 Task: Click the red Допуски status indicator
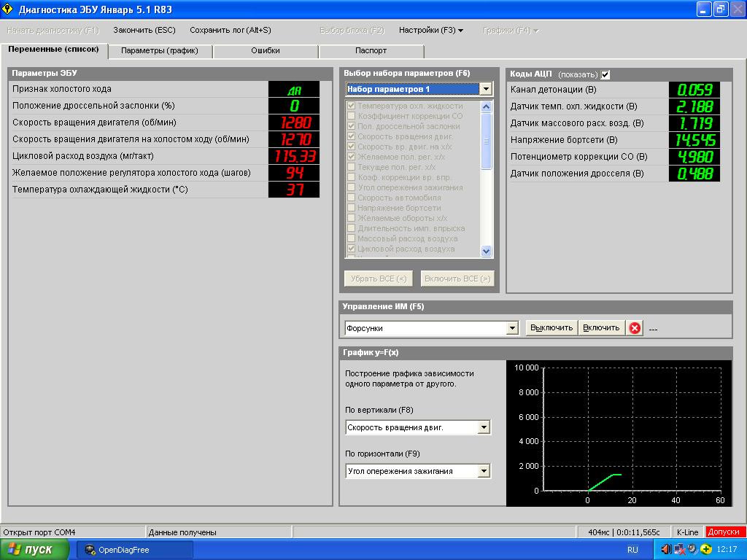tap(725, 532)
